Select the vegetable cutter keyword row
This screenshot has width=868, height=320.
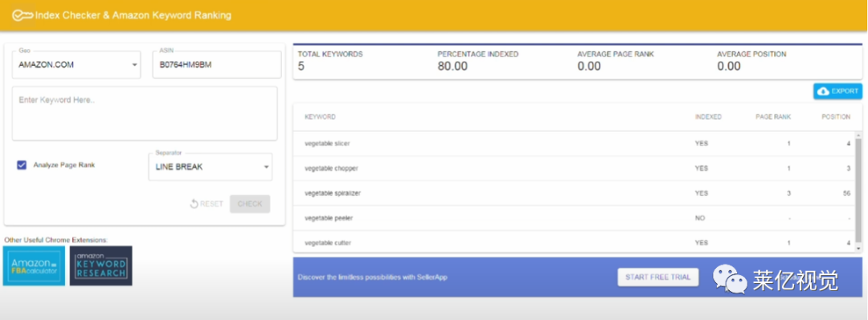click(x=574, y=243)
